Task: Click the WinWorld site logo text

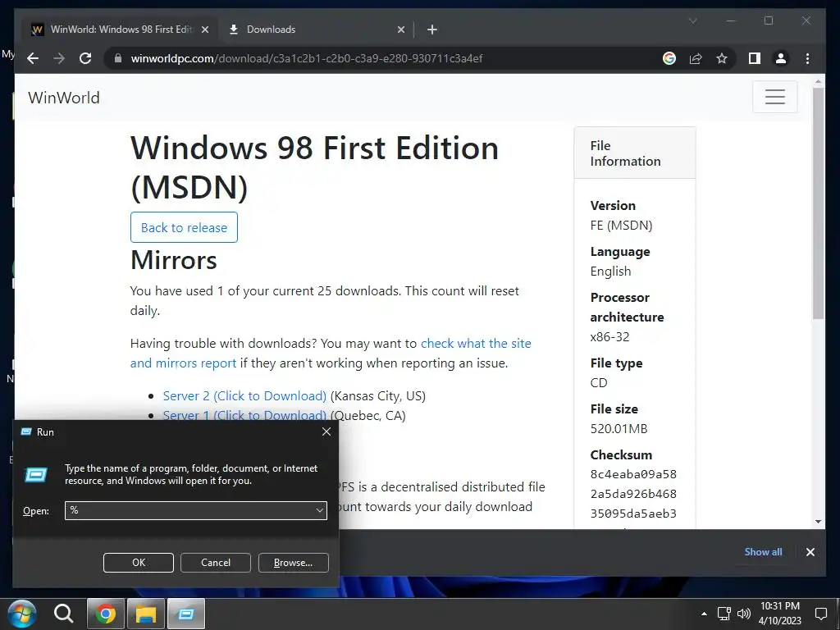Action: [64, 98]
